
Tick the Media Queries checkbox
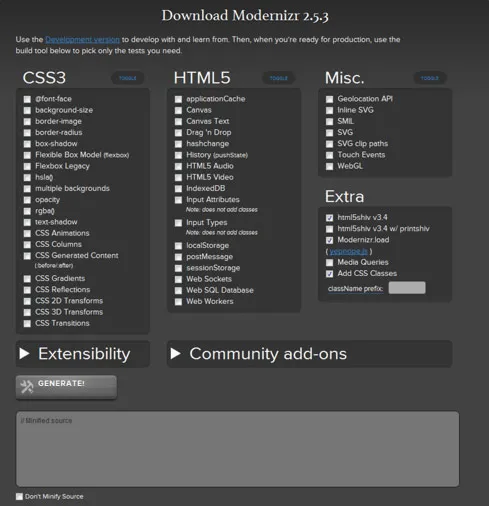[329, 263]
